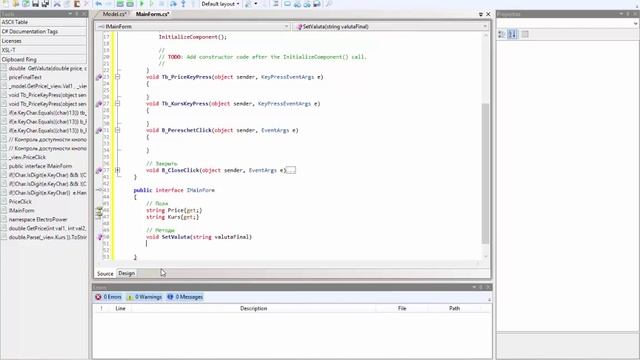The image size is (640, 360).
Task: Select the MainForm.cs tab
Action: point(152,14)
